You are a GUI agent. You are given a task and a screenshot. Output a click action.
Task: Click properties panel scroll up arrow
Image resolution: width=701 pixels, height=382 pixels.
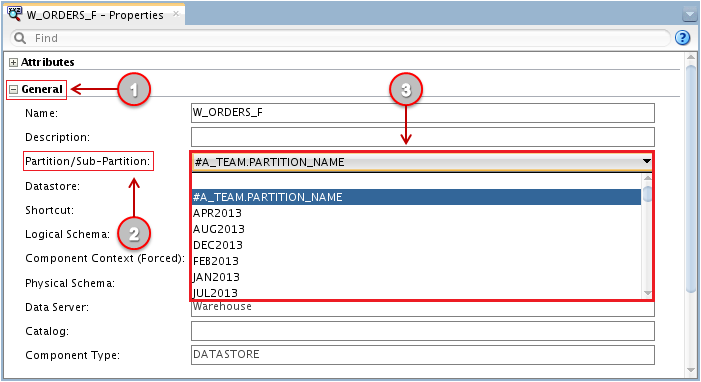(691, 58)
